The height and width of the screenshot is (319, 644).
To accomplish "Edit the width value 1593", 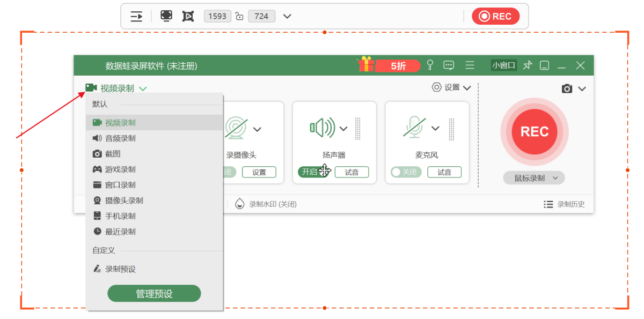I will [217, 16].
